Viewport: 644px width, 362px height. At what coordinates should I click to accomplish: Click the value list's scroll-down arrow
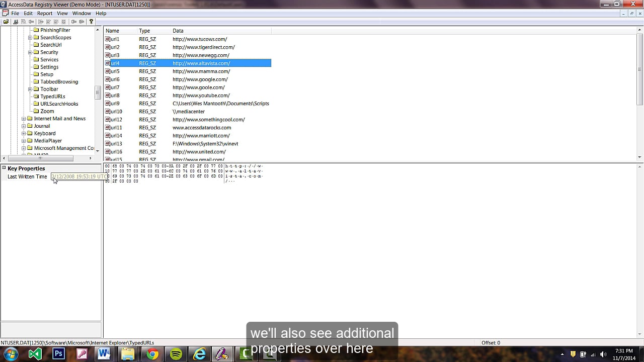click(640, 157)
